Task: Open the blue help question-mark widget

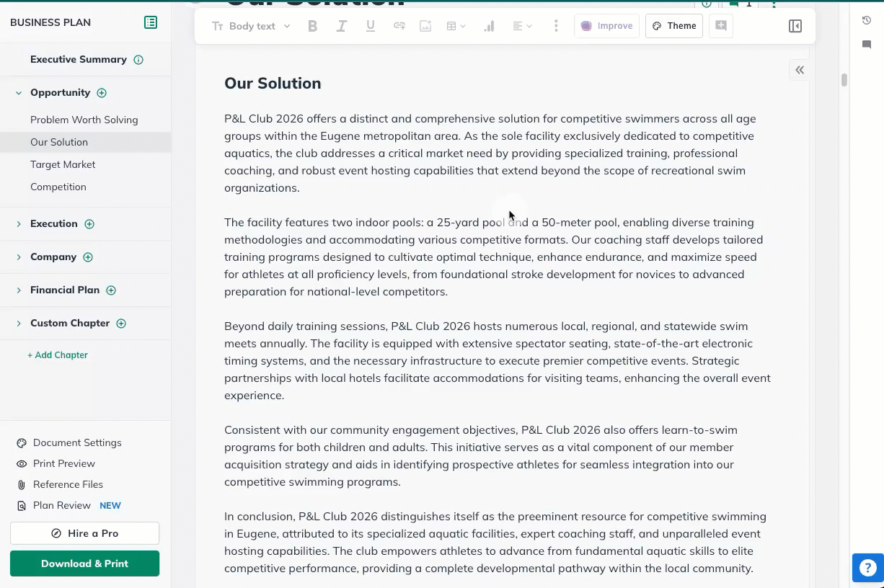Action: pos(867,568)
